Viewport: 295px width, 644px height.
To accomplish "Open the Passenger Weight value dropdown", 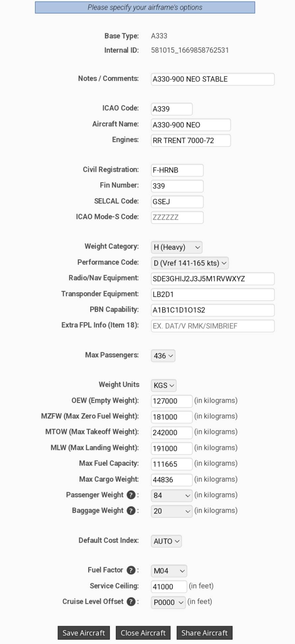I will tap(172, 495).
